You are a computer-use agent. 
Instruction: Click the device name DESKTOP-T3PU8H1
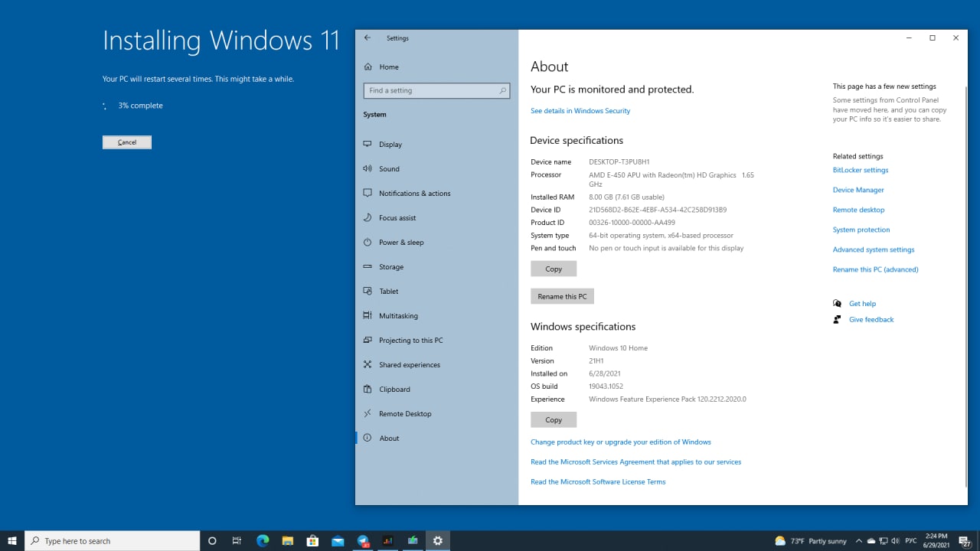coord(619,162)
